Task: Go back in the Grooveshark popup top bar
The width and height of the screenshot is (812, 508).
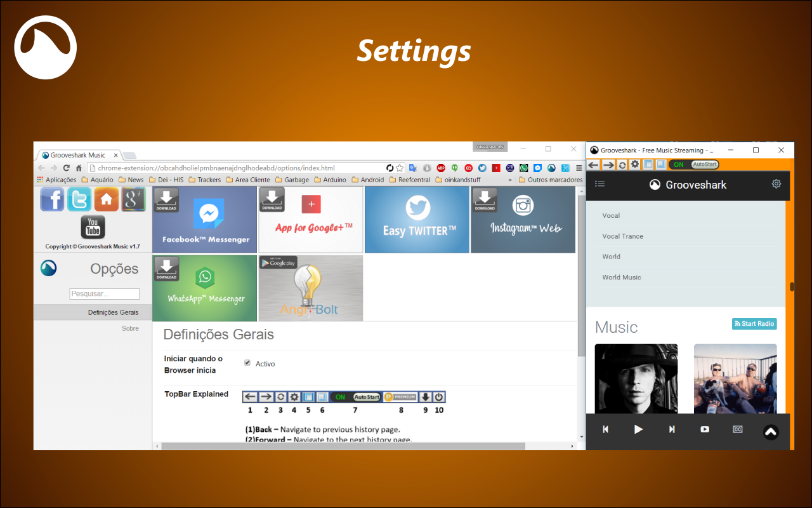Action: 594,165
